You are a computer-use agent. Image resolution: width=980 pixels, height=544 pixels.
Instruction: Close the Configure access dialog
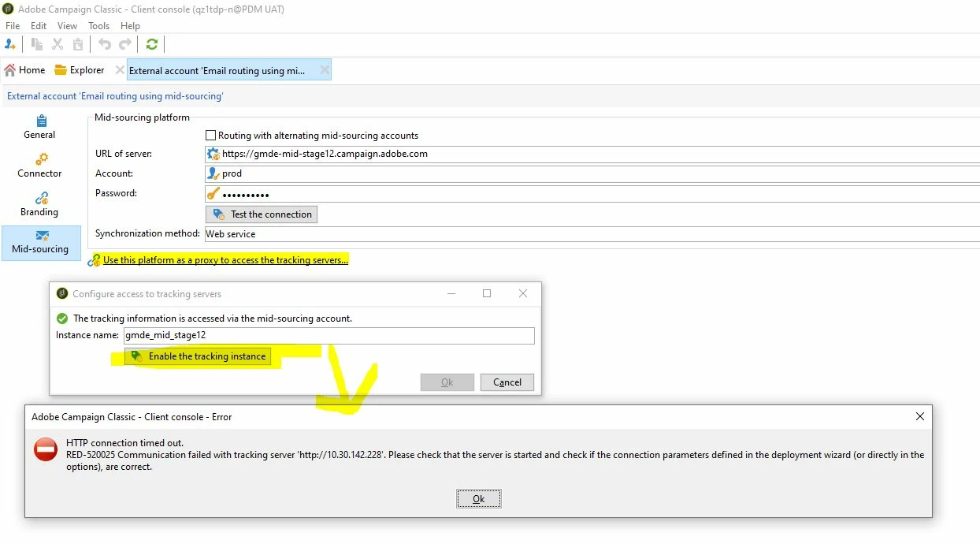(x=523, y=293)
